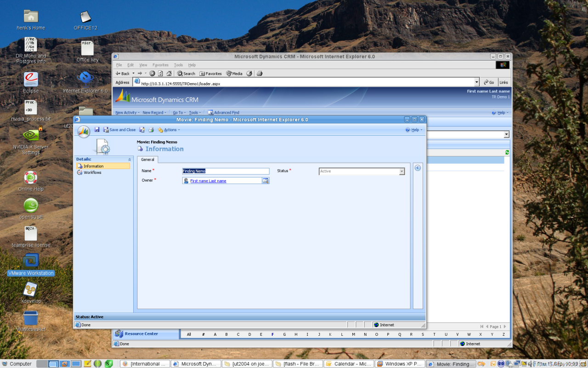
Task: Click the Media button in IE toolbar
Action: pos(234,74)
